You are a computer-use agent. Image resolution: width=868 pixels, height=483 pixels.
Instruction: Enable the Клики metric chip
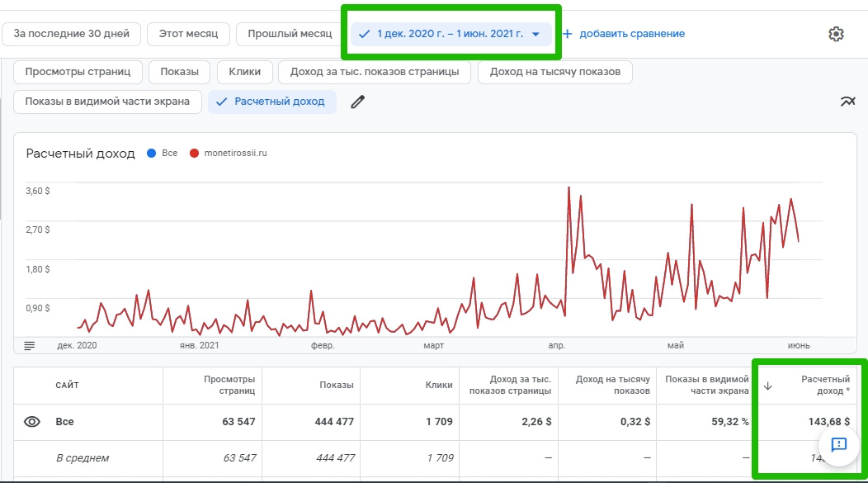[244, 72]
